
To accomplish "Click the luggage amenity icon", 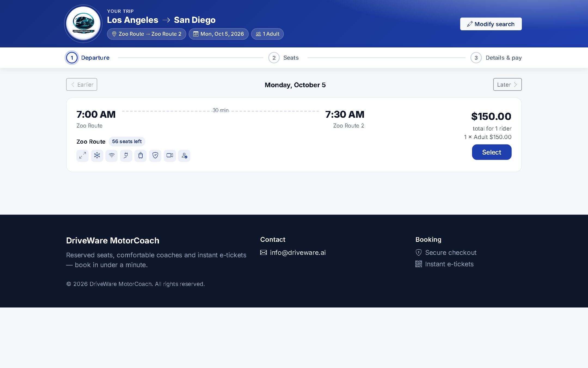I will coord(140,156).
